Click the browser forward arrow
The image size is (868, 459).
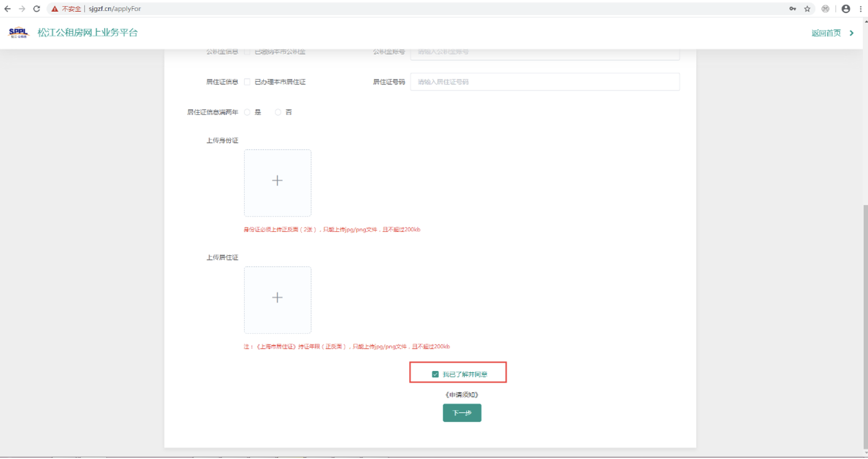pyautogui.click(x=22, y=9)
